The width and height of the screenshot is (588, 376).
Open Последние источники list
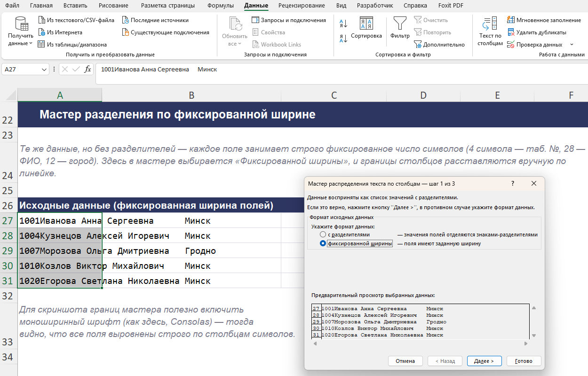point(155,20)
